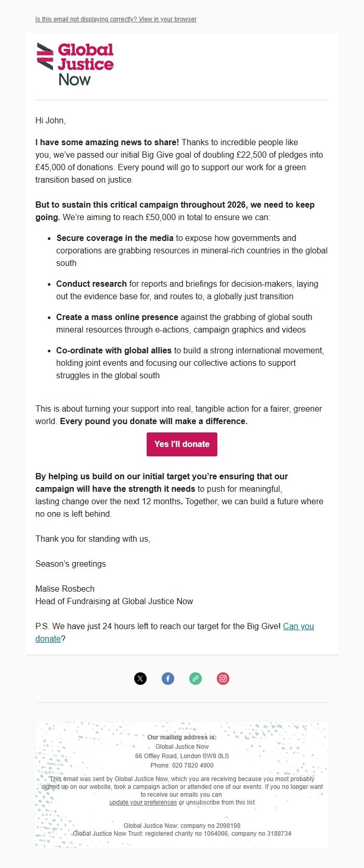Open the website via the green link icon

(195, 679)
